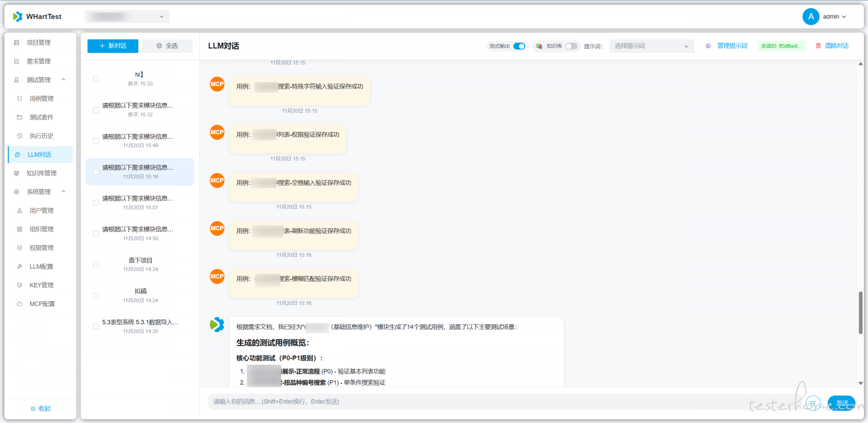This screenshot has height=423, width=868.
Task: Navigate to 项目管理 menu item
Action: coord(38,43)
